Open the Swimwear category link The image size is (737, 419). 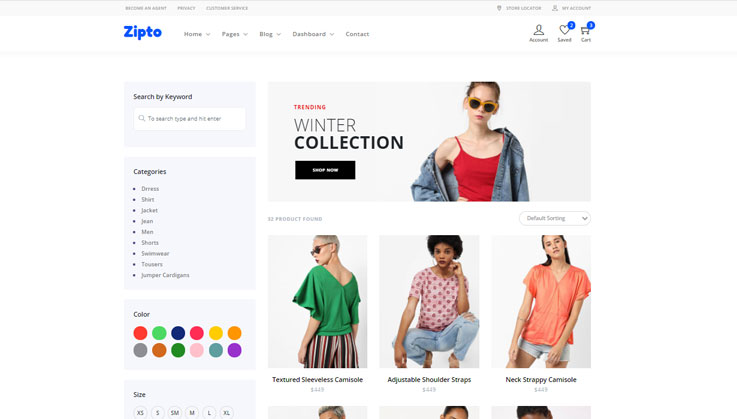tap(155, 253)
